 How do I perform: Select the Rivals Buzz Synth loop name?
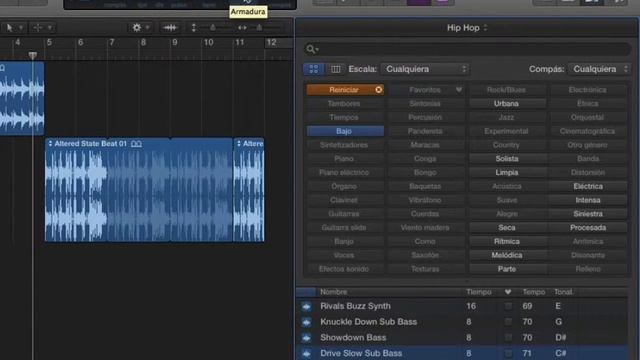coord(355,306)
